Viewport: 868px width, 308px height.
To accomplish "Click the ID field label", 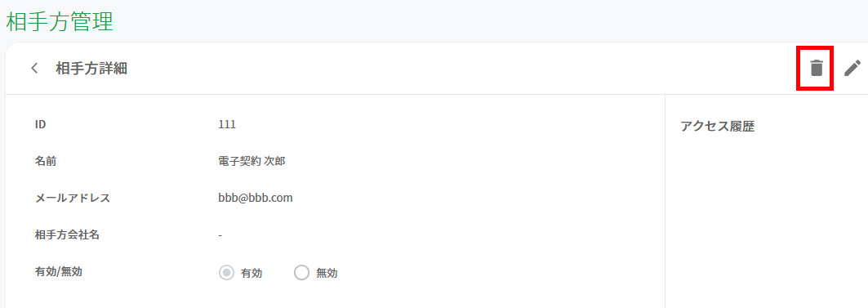I will point(40,125).
